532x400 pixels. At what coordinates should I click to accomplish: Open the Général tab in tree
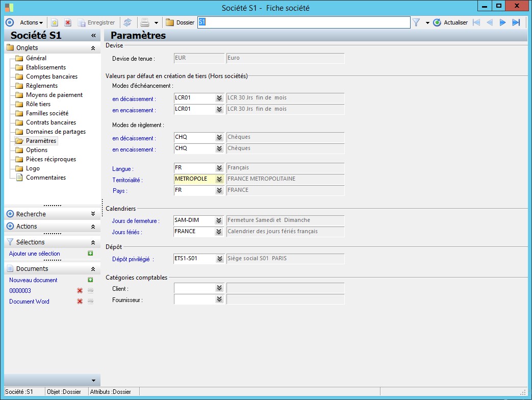[36, 58]
